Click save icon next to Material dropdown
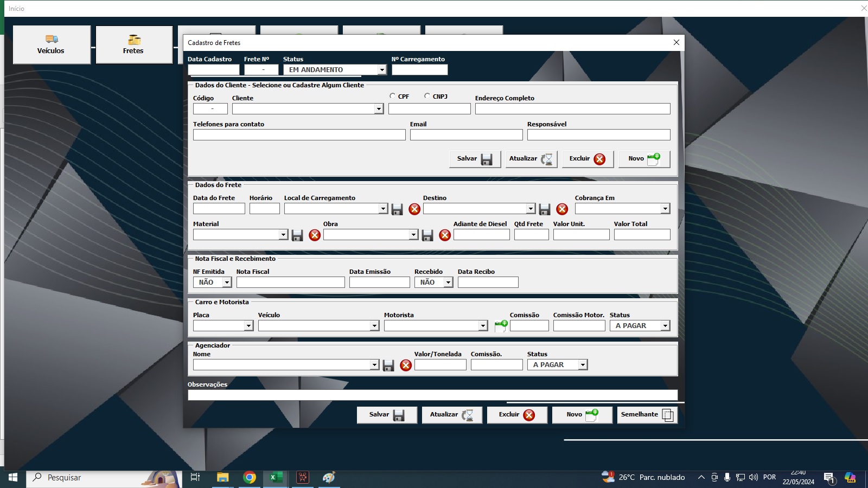868x488 pixels. click(x=297, y=235)
